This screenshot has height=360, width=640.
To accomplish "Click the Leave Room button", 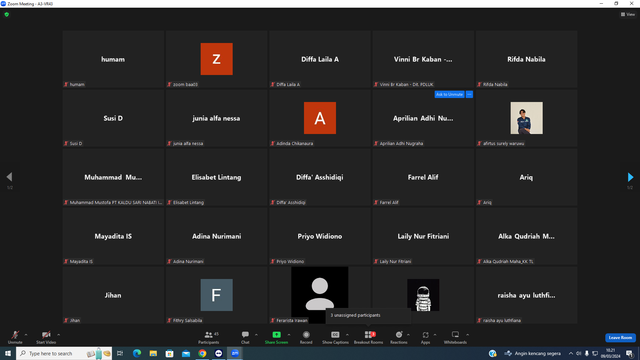I will (x=620, y=338).
